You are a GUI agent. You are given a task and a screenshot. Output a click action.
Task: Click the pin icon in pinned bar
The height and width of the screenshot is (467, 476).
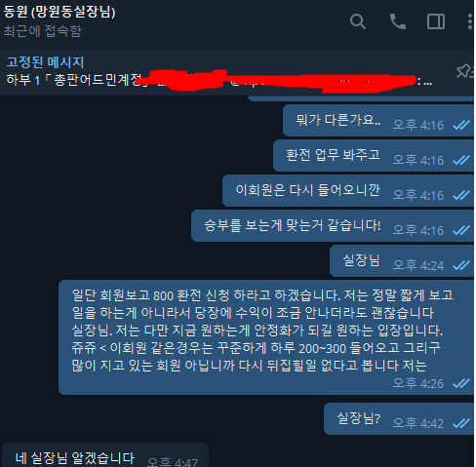click(x=464, y=71)
